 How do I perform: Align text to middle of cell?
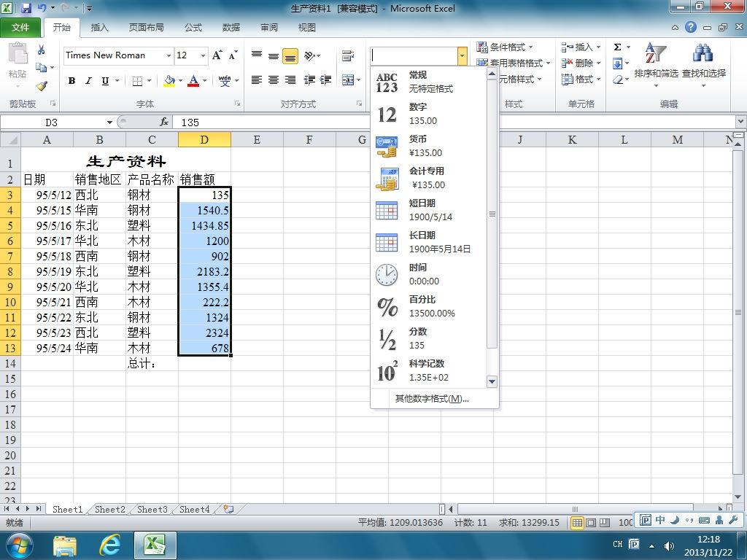coord(274,55)
